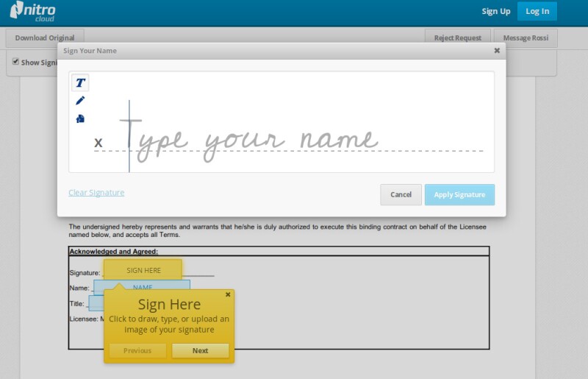588x379 pixels.
Task: Click Next in the Sign Here tooltip
Action: pos(200,351)
